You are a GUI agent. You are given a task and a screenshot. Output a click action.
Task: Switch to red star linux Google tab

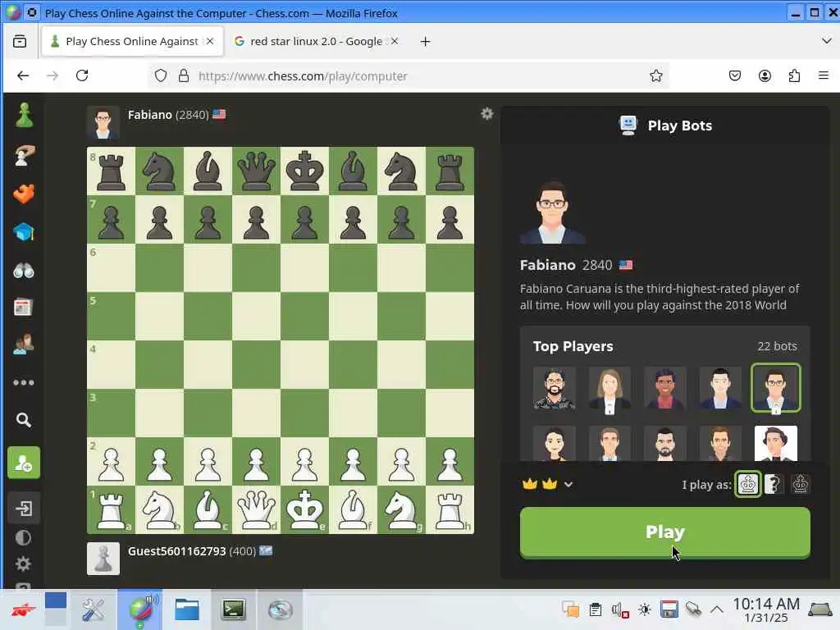(x=316, y=41)
